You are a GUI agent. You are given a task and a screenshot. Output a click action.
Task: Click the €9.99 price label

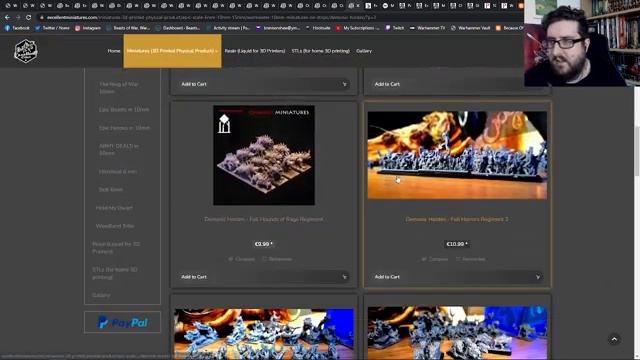[264, 244]
